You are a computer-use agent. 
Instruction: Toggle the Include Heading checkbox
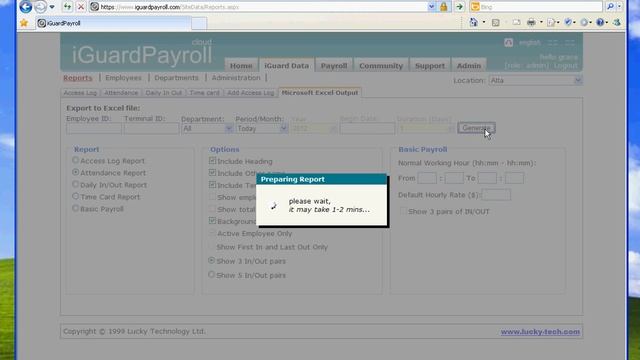(212, 161)
